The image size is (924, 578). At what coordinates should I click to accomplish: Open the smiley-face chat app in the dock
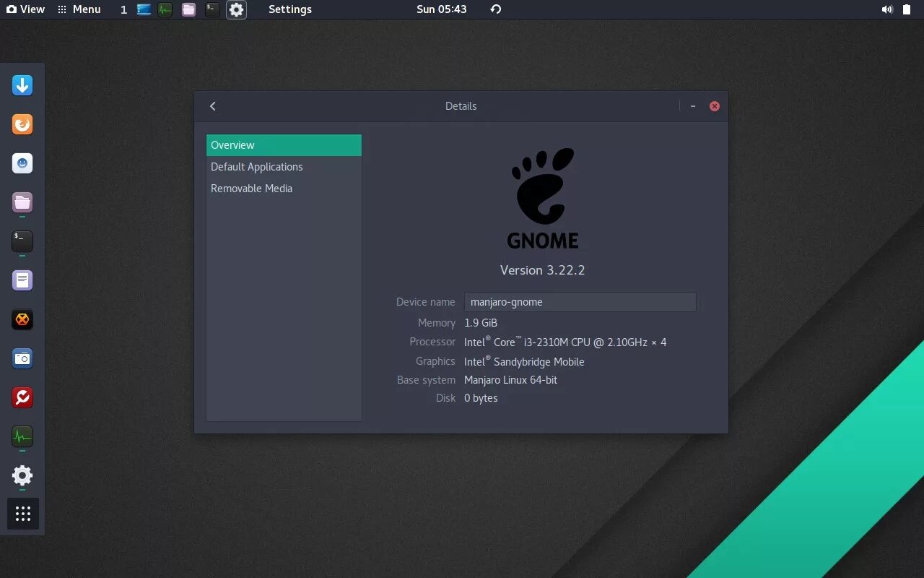(22, 163)
